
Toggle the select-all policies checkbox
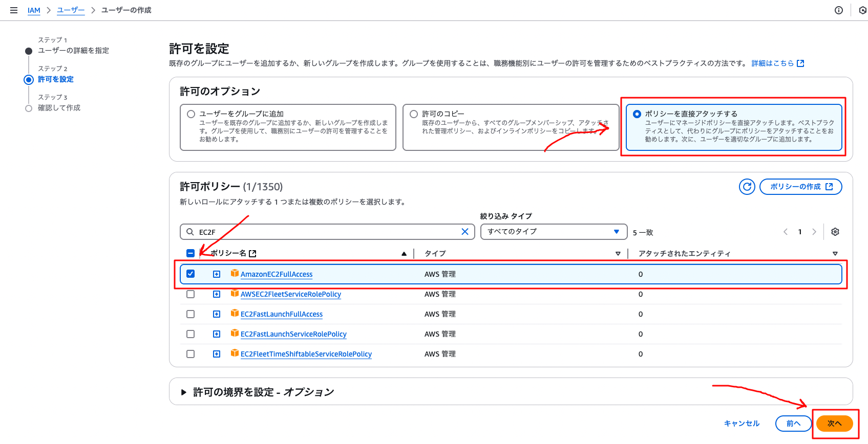pyautogui.click(x=190, y=253)
